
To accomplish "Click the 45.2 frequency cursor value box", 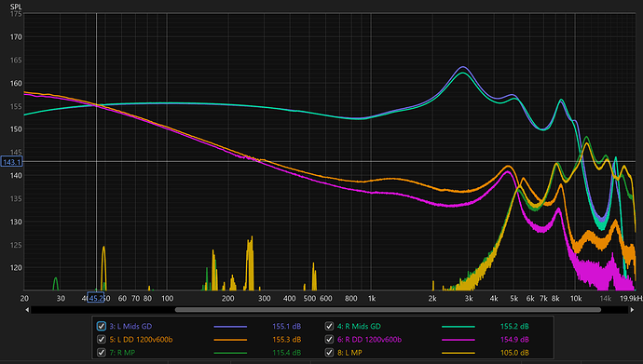I will (96, 298).
